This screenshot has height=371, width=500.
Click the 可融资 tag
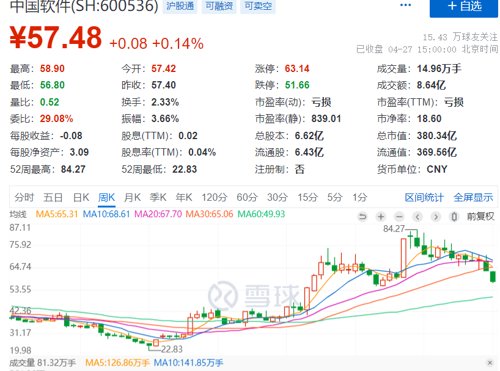[x=219, y=6]
